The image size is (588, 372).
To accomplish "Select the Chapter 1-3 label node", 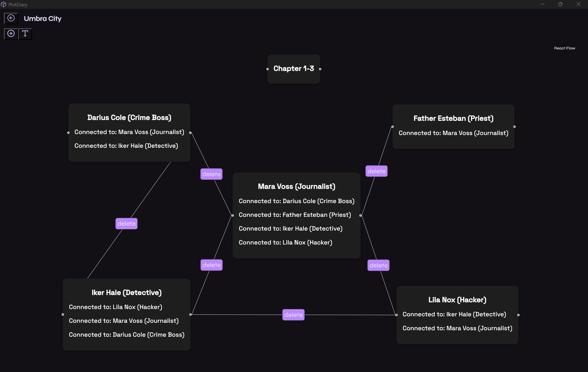I will click(294, 69).
